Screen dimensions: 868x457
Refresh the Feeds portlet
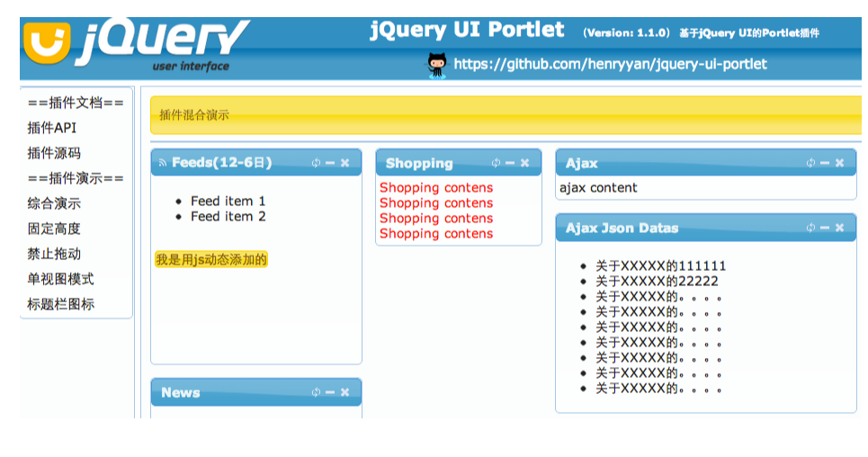(x=316, y=163)
